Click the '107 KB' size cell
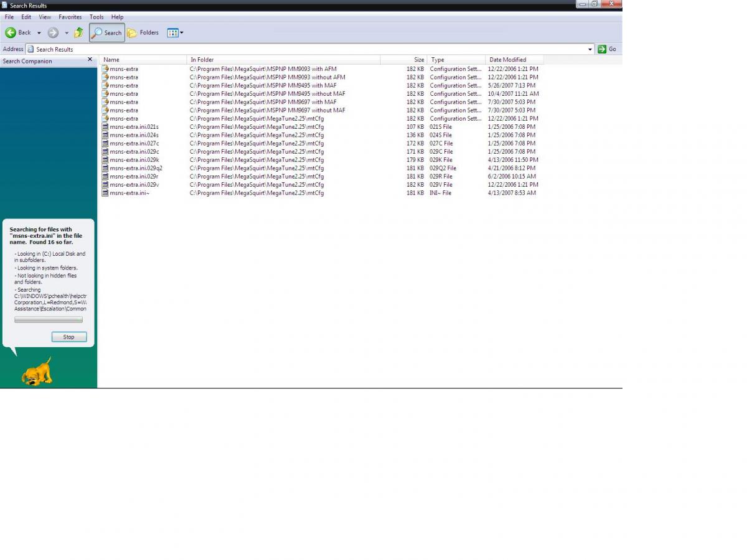Image resolution: width=747 pixels, height=560 pixels. tap(415, 127)
